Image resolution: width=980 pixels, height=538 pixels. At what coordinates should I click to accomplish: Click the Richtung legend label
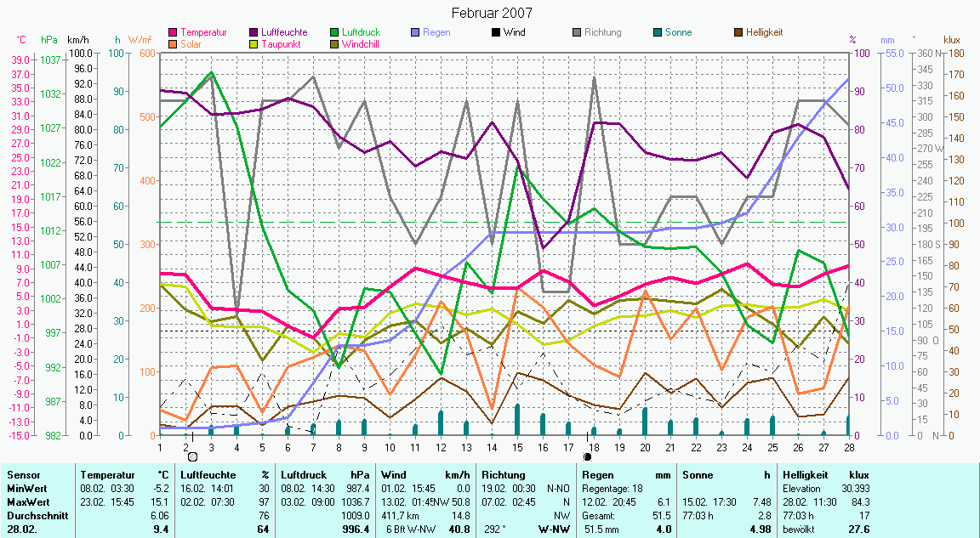(x=602, y=32)
